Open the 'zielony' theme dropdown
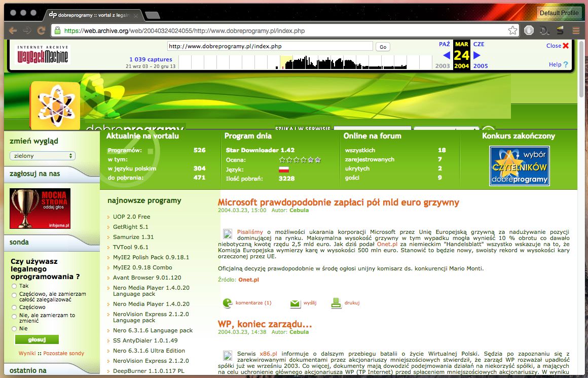This screenshot has height=378, width=588. pos(43,156)
